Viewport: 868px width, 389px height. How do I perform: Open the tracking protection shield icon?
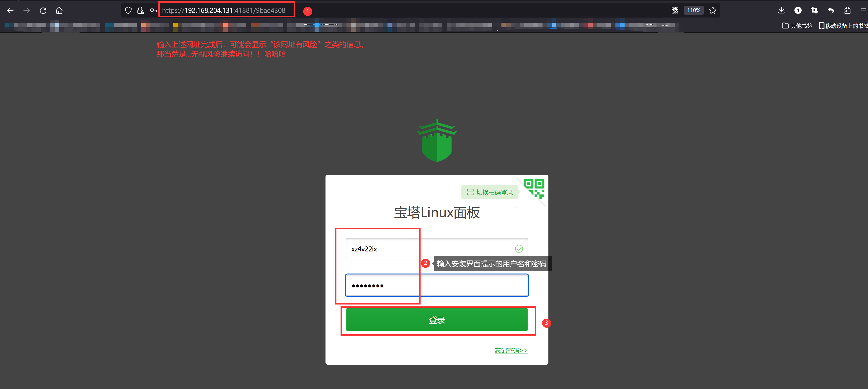(128, 10)
